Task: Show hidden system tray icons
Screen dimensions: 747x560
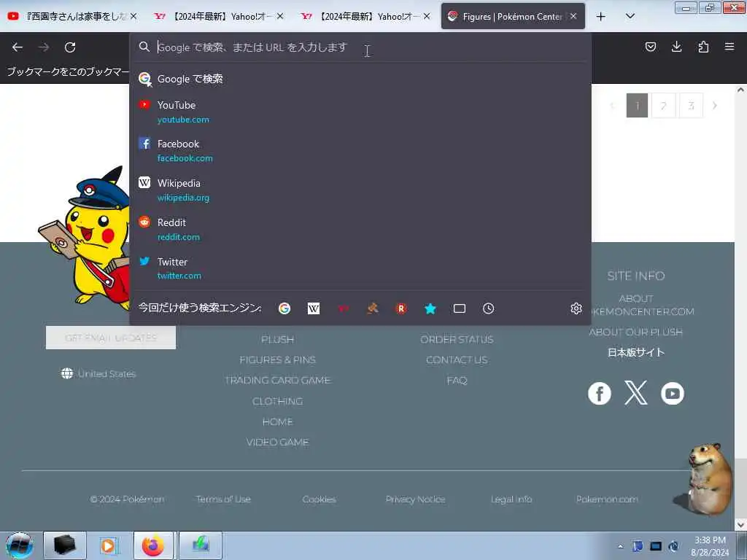Action: (x=620, y=546)
